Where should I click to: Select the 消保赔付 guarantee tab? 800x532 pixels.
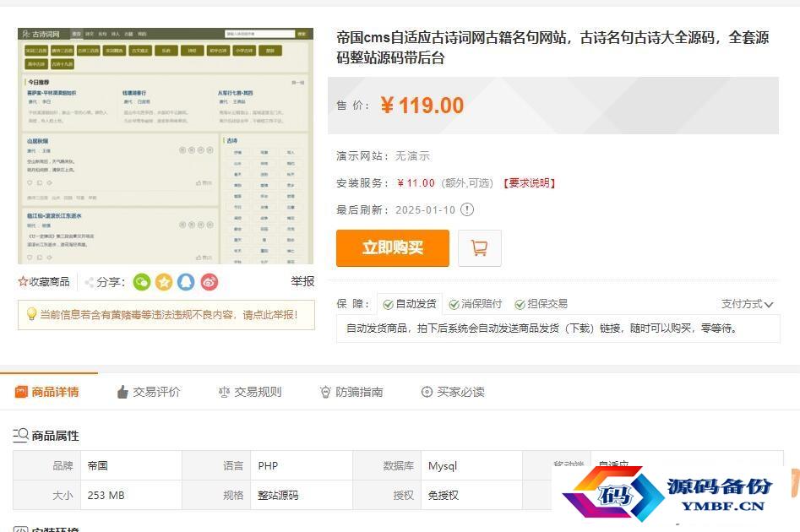tap(476, 304)
